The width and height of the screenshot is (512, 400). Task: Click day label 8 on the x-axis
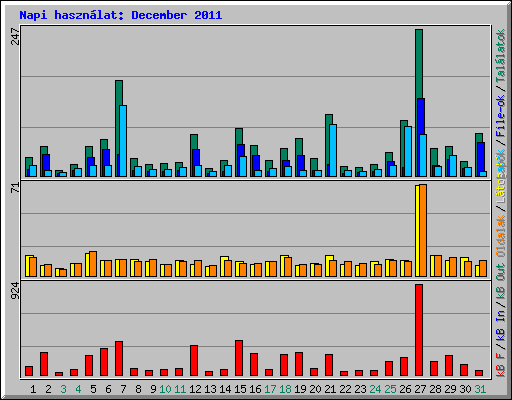138,389
